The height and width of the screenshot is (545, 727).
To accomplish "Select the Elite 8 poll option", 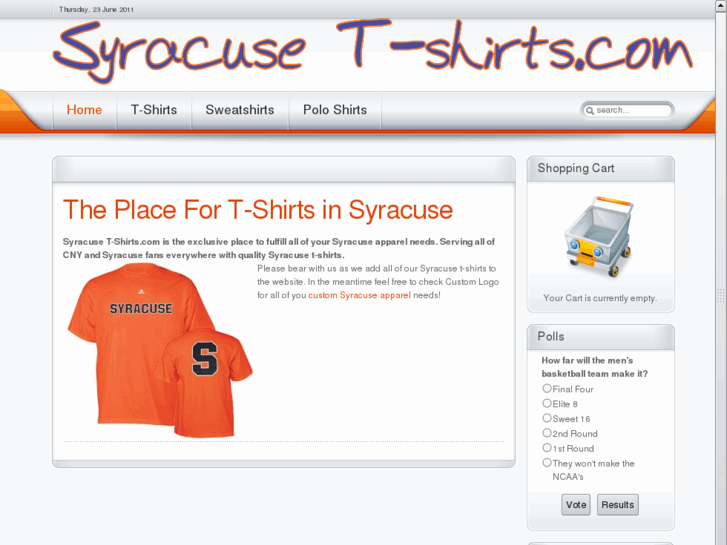I will tap(547, 403).
